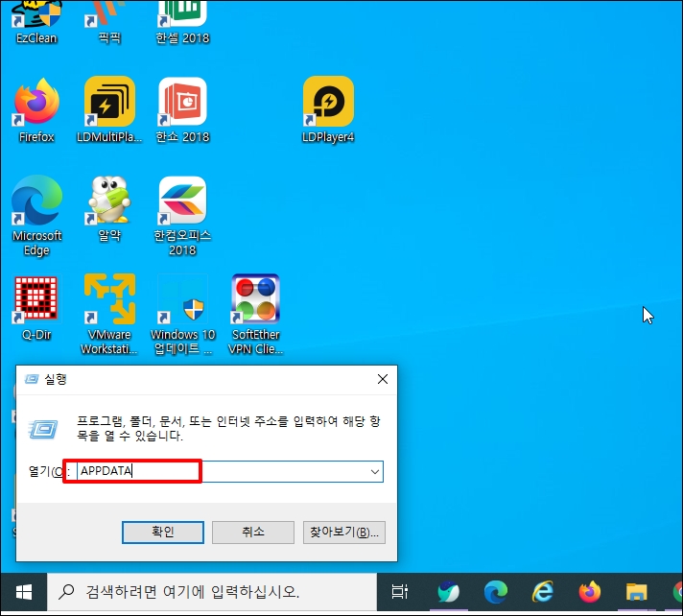
Task: Click the taskbar search box
Action: [x=212, y=592]
